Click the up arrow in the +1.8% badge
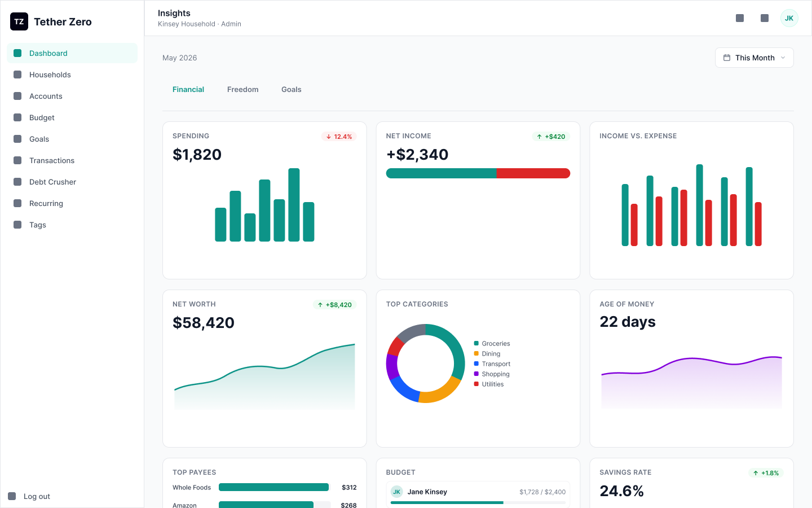812x508 pixels. pyautogui.click(x=756, y=473)
